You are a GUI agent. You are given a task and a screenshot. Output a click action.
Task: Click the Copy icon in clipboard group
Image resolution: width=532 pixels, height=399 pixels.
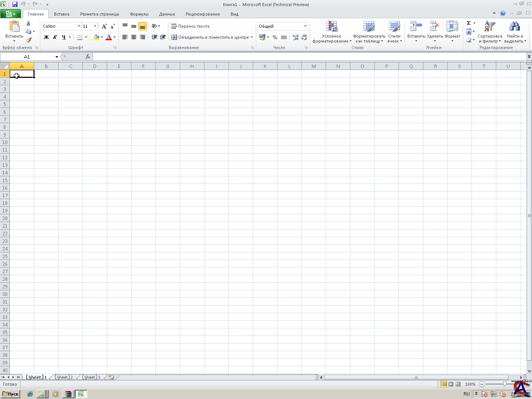coord(28,32)
